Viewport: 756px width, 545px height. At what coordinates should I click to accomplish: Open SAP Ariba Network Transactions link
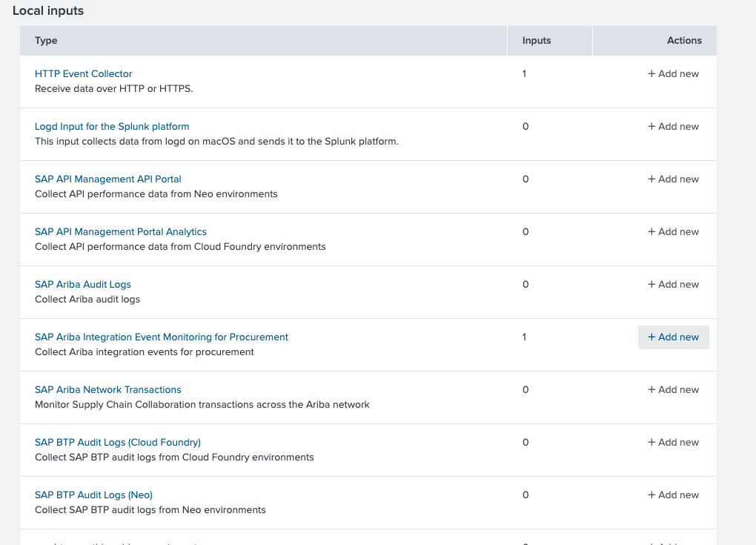pos(107,390)
